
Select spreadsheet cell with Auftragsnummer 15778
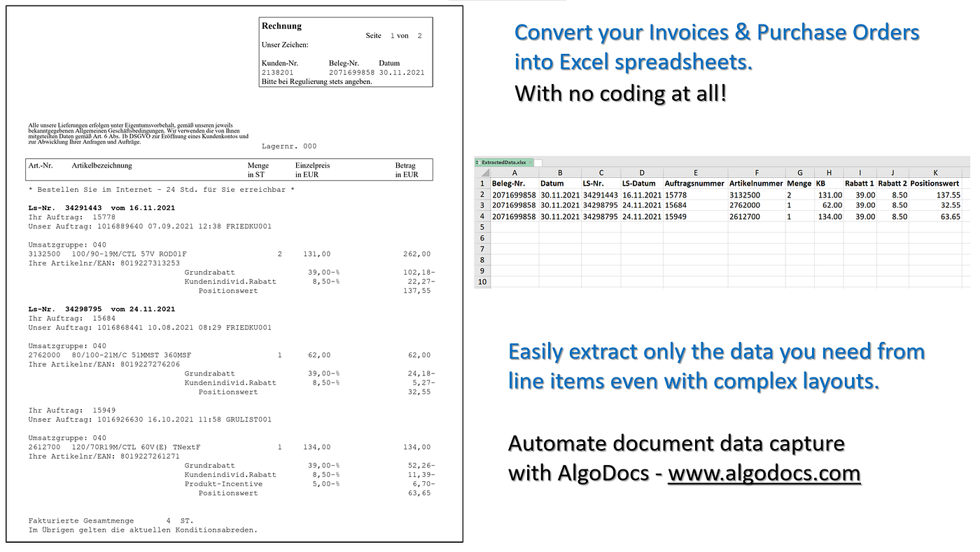(696, 195)
